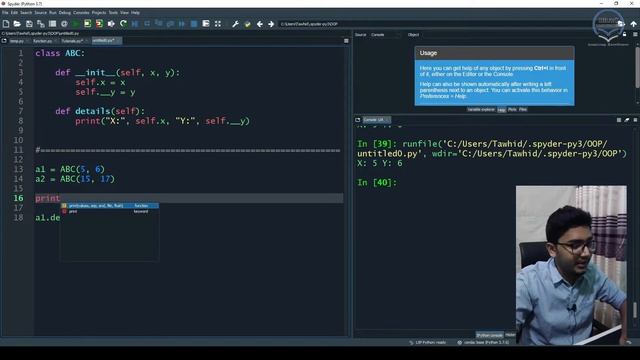Run current cell toolbar icon
The width and height of the screenshot is (640, 360).
point(87,24)
